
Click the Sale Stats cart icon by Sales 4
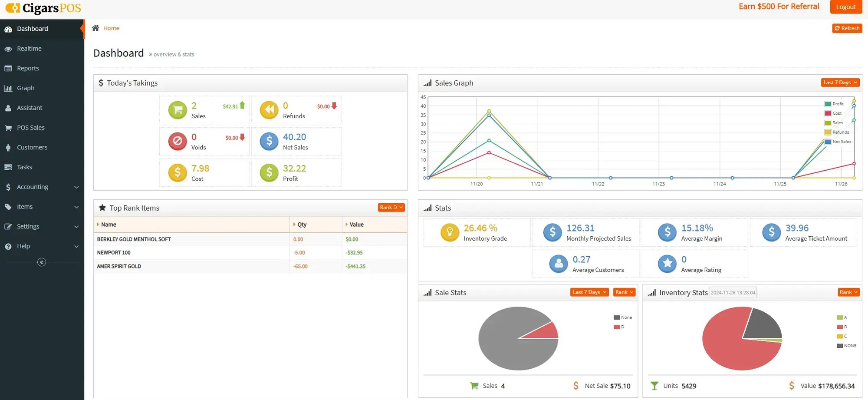474,386
